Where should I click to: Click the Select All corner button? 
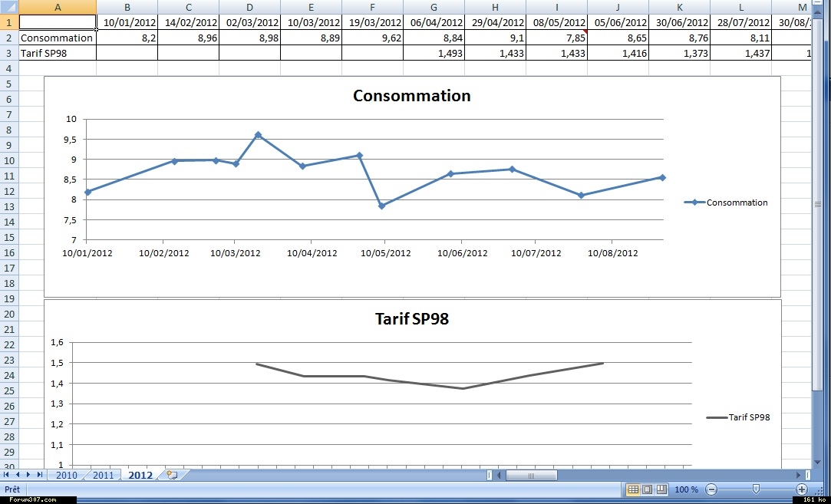coord(9,7)
